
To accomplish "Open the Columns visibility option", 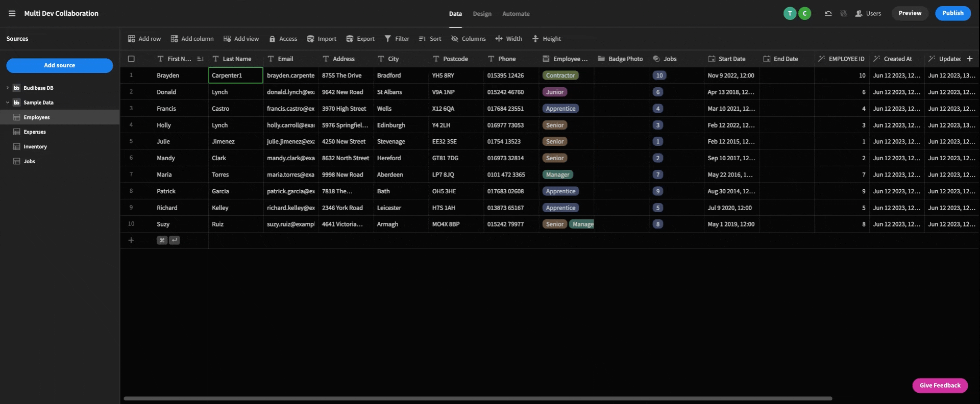I will point(468,39).
